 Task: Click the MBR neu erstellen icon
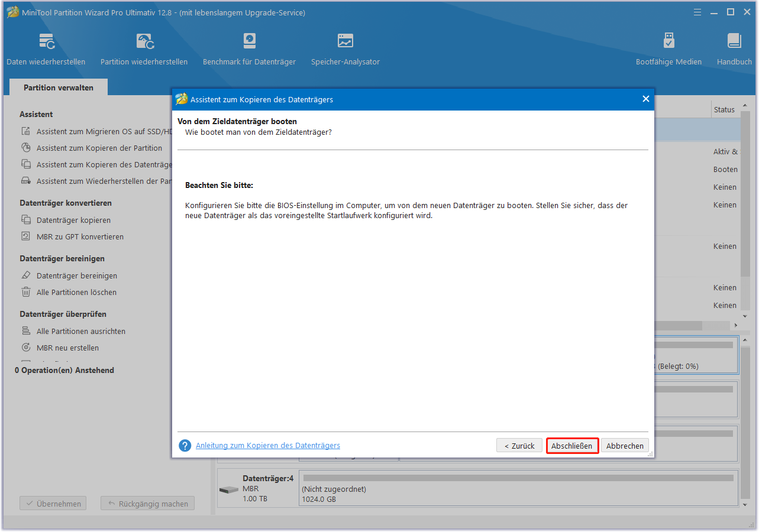pos(26,348)
